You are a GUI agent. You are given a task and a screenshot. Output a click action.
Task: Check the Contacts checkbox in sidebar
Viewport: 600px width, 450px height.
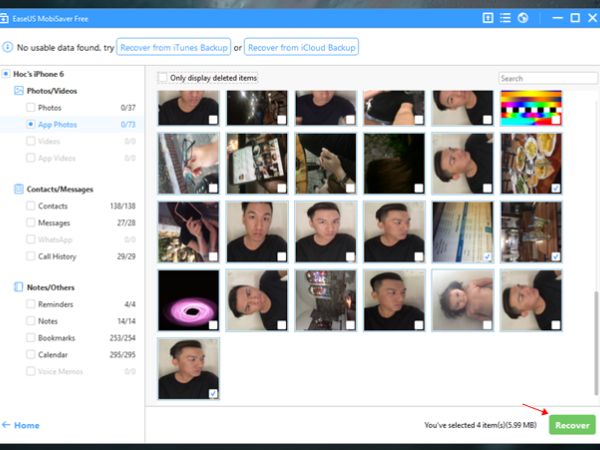pos(31,205)
